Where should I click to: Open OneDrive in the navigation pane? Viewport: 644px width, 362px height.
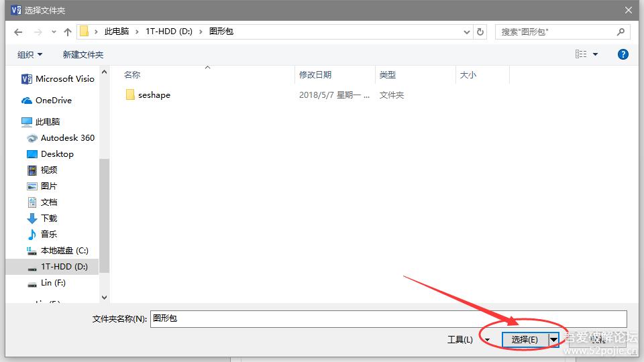(53, 100)
